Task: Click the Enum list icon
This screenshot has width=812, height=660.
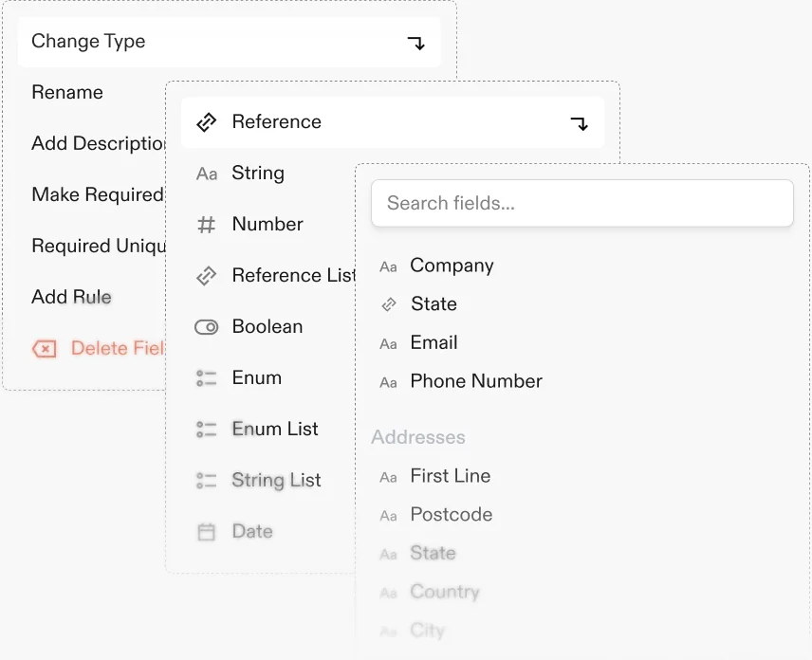Action: pyautogui.click(x=206, y=378)
